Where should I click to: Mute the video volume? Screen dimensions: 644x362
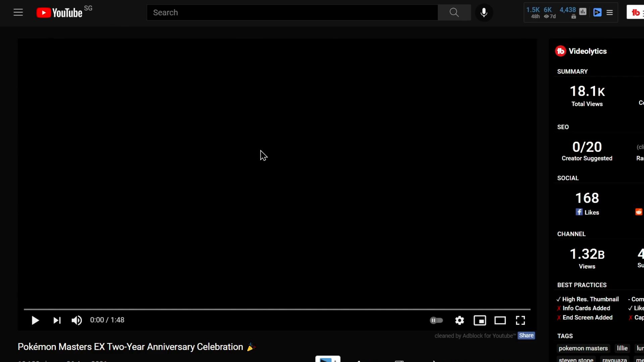(x=76, y=320)
